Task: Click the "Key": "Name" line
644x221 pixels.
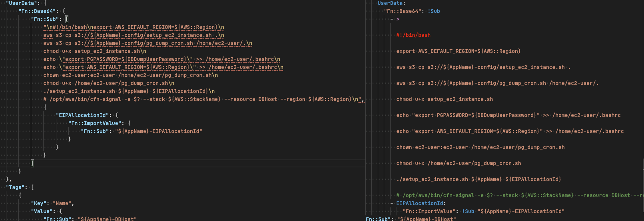Action: click(53, 203)
